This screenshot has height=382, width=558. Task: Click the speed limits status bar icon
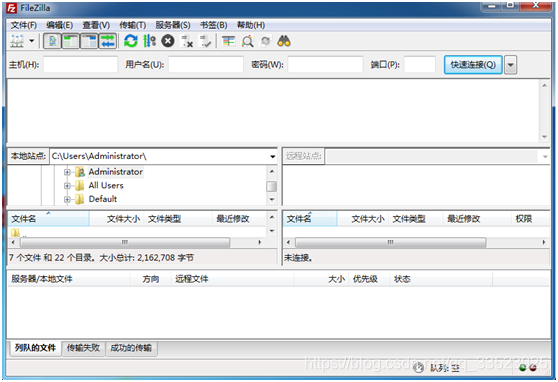418,368
